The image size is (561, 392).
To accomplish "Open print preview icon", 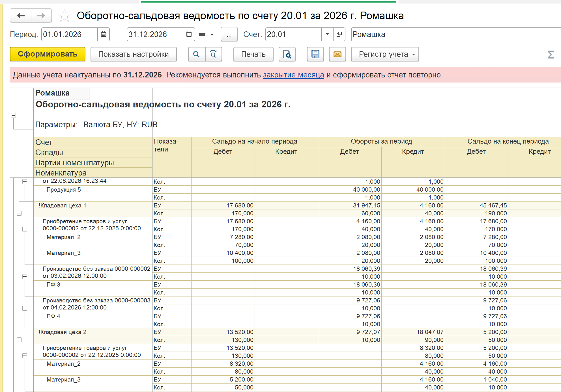I will point(287,54).
